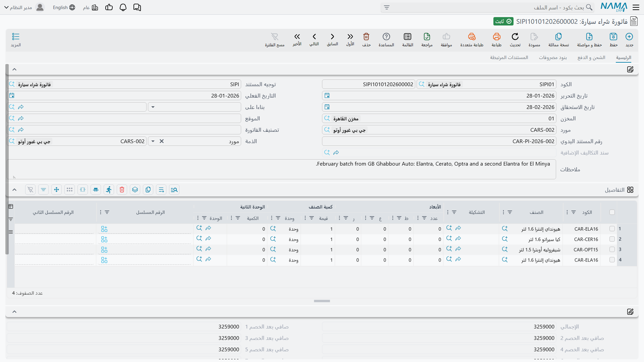The width and height of the screenshot is (644, 362).
Task: Go to next record using التالي
Action: coord(314,37)
